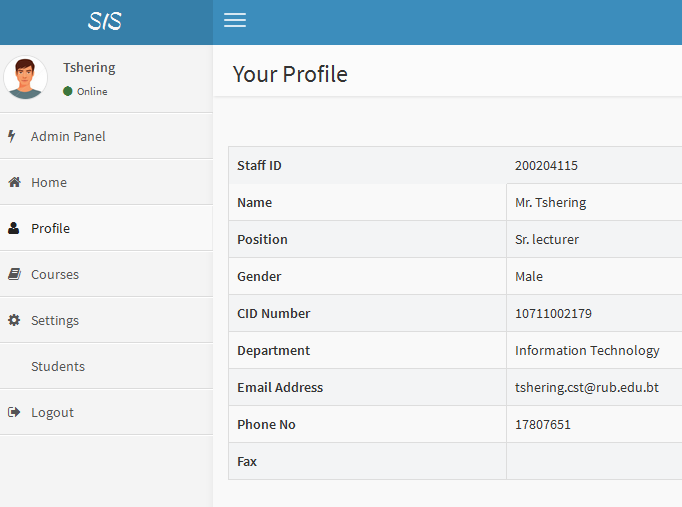
Task: Click the Home house icon
Action: pyautogui.click(x=14, y=182)
